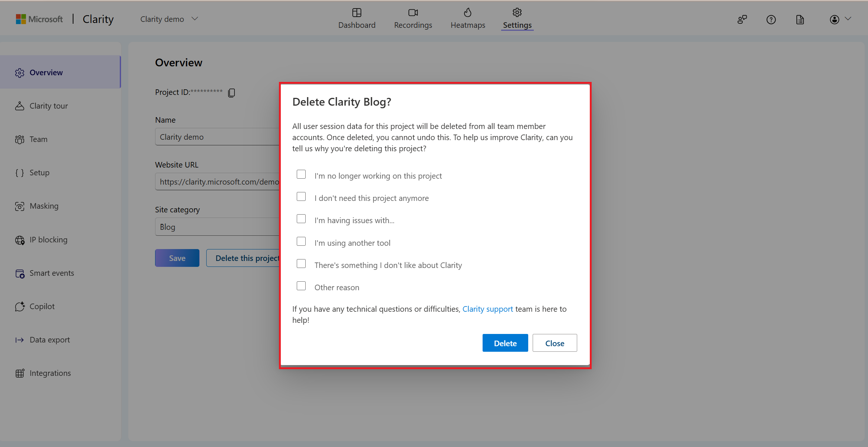The height and width of the screenshot is (447, 868).
Task: Copy the Project ID with the copy icon
Action: pyautogui.click(x=231, y=92)
